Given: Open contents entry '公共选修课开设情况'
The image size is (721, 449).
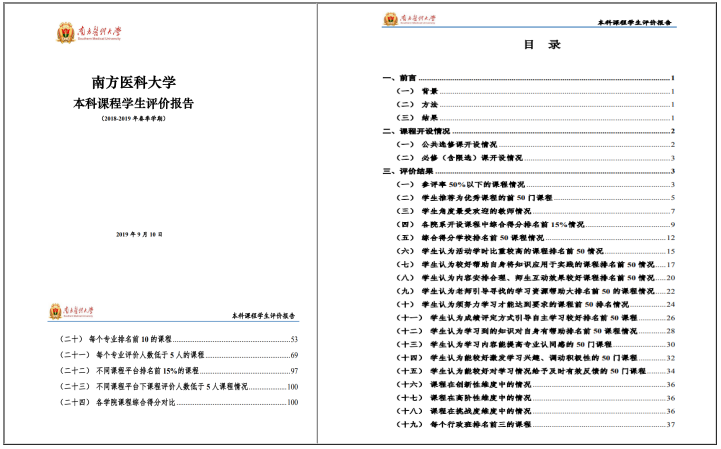Looking at the screenshot, I should pos(535,145).
